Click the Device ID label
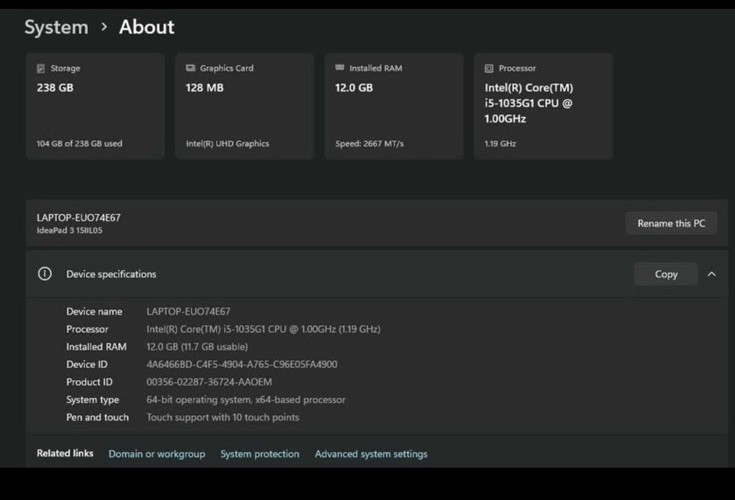This screenshot has height=500, width=735. pos(87,364)
